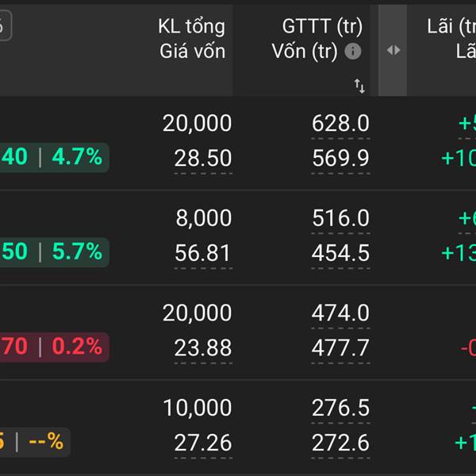Select the KL tổng column header

pyautogui.click(x=191, y=26)
